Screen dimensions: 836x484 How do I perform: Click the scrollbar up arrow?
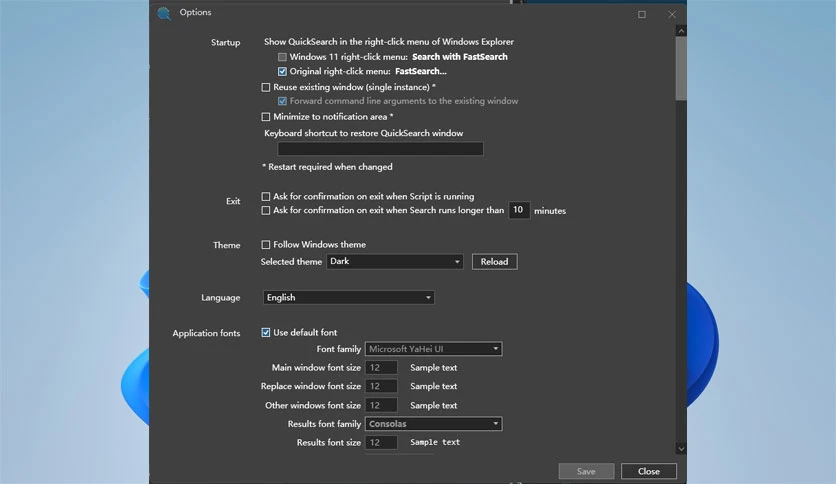point(681,31)
